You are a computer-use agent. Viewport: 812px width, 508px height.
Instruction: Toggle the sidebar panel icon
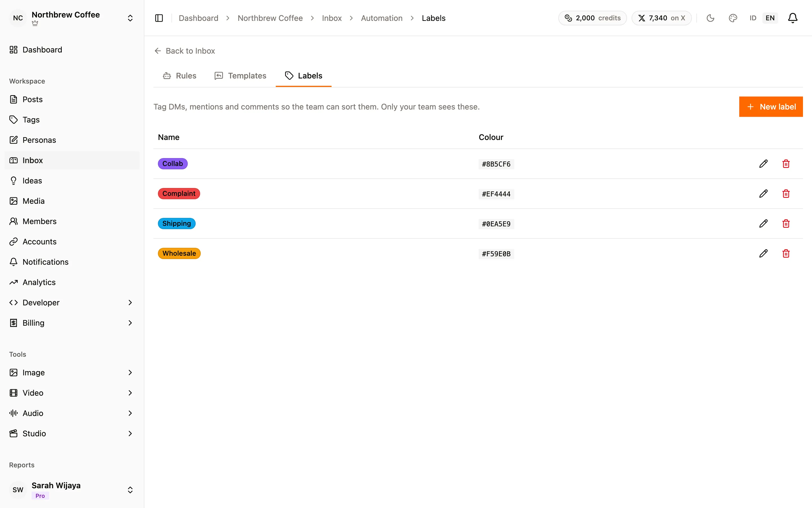click(159, 18)
